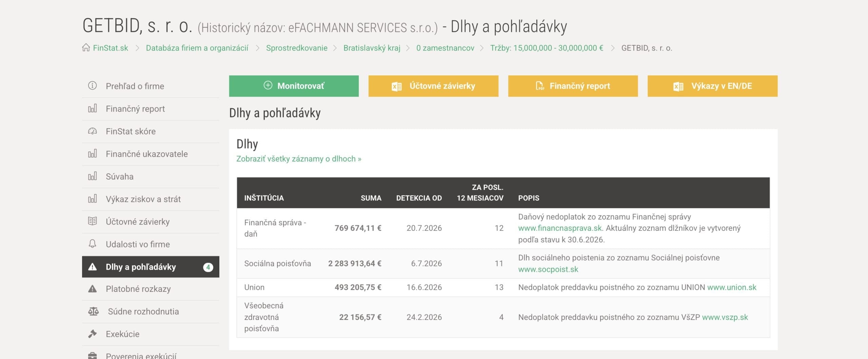Go to Súdne rozhodnutia section

[151, 311]
